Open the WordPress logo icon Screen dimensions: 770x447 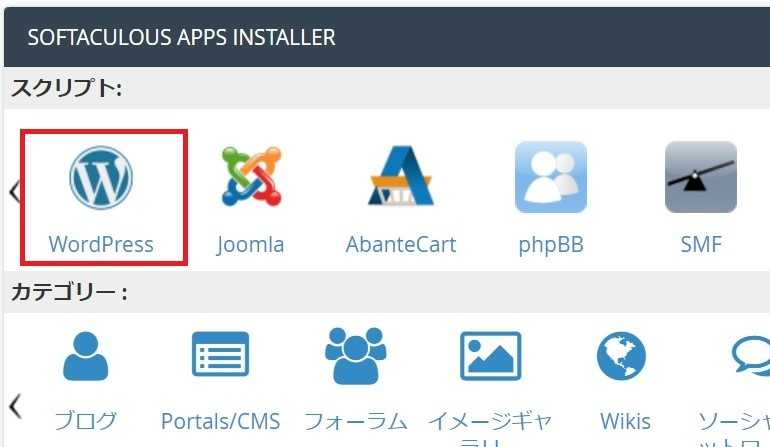pyautogui.click(x=101, y=178)
